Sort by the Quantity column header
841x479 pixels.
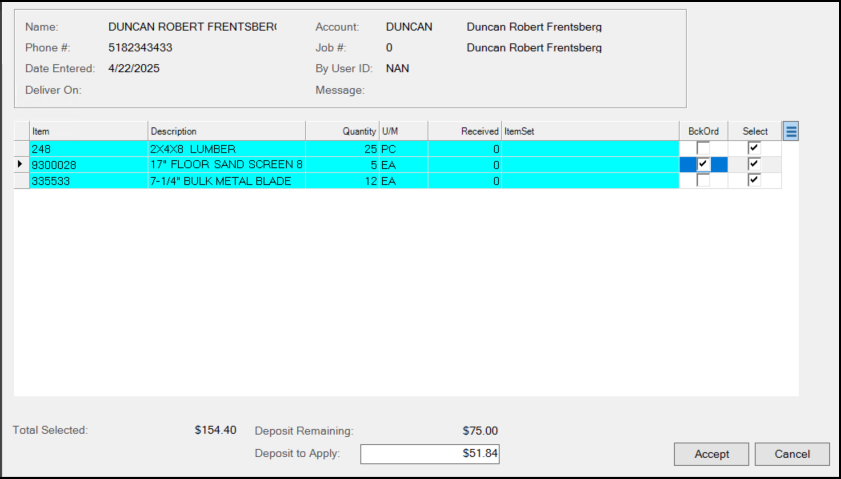pyautogui.click(x=341, y=131)
